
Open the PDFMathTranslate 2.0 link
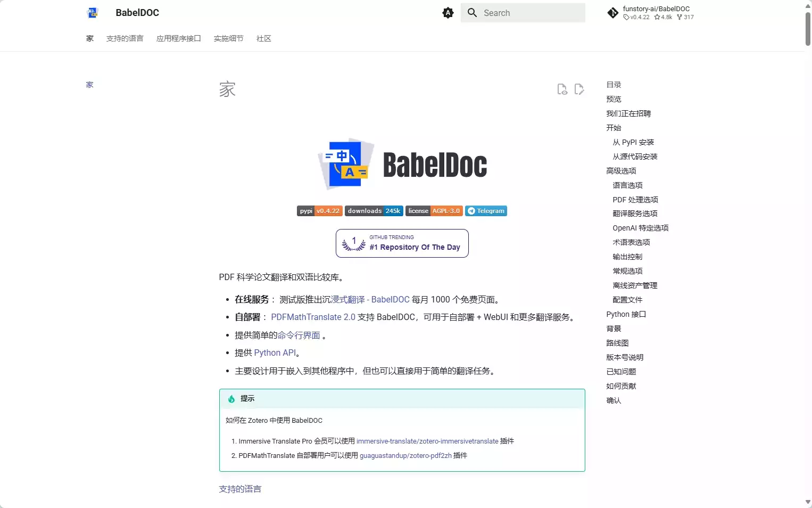pos(313,317)
